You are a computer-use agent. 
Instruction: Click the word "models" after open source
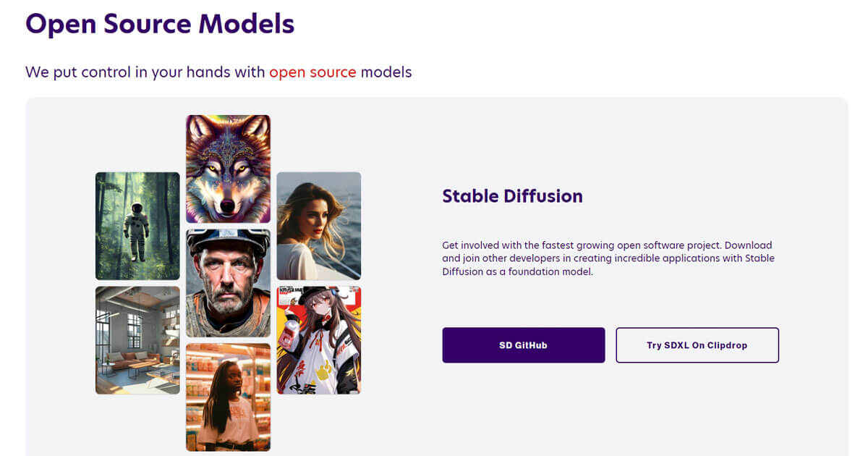(386, 72)
